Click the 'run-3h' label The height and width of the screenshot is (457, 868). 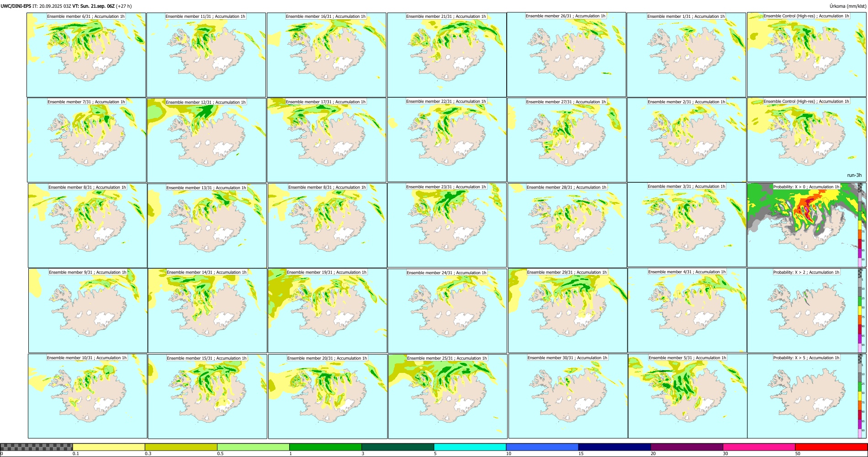point(854,175)
